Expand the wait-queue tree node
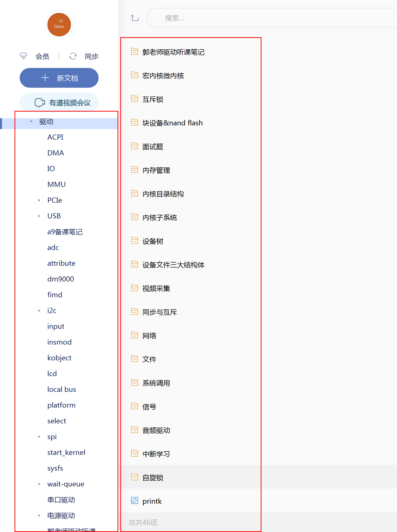The height and width of the screenshot is (532, 397). coord(39,484)
